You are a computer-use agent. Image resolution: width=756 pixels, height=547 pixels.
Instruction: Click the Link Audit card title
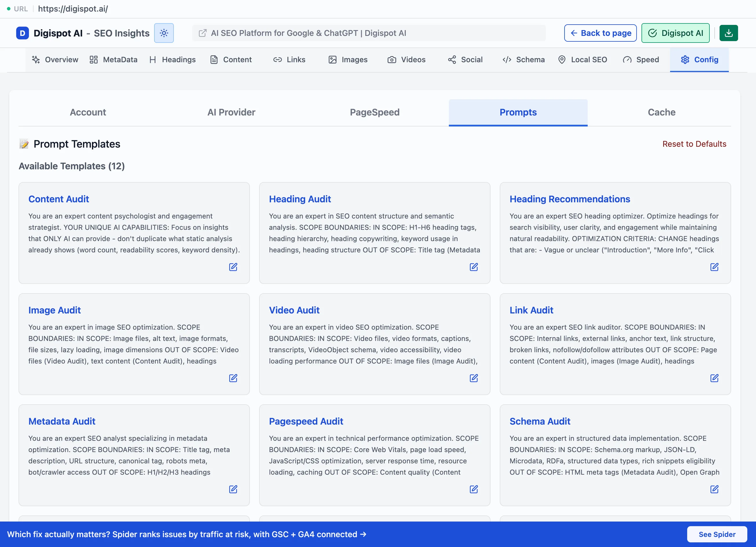click(531, 310)
